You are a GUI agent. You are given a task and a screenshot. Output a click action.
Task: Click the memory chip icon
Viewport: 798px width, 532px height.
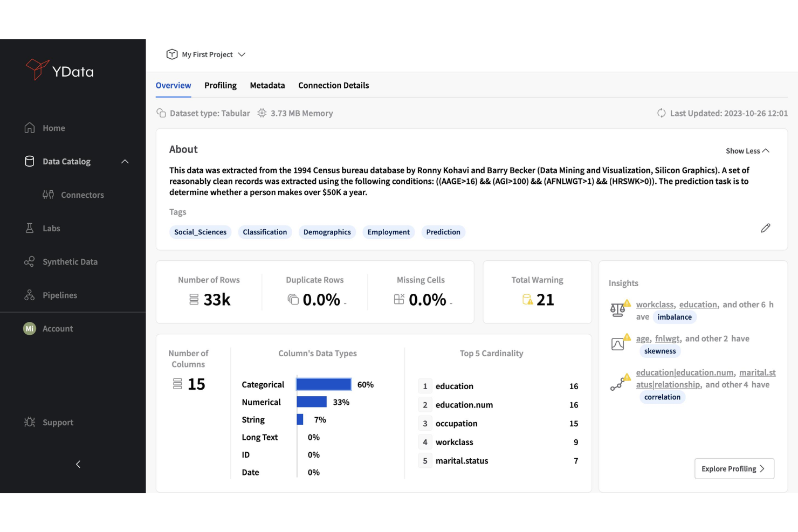(x=262, y=113)
